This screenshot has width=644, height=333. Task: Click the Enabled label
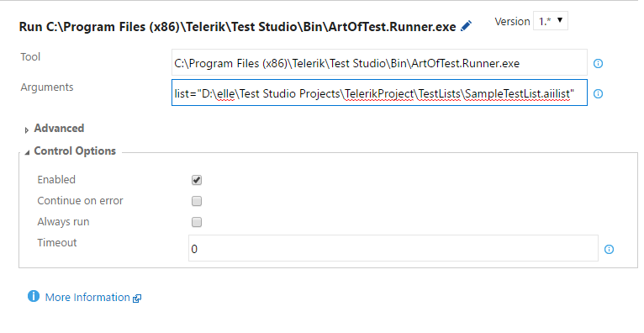click(x=56, y=180)
